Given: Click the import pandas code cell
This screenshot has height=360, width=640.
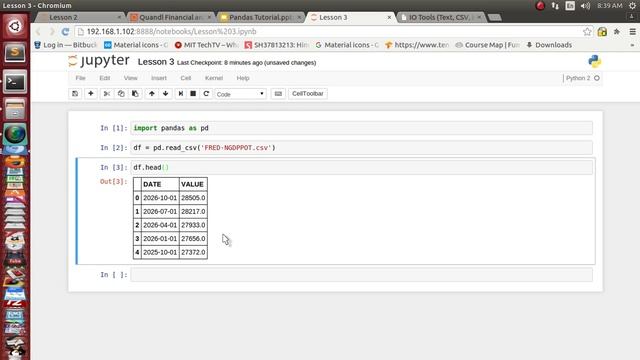Looking at the screenshot, I should coord(362,128).
